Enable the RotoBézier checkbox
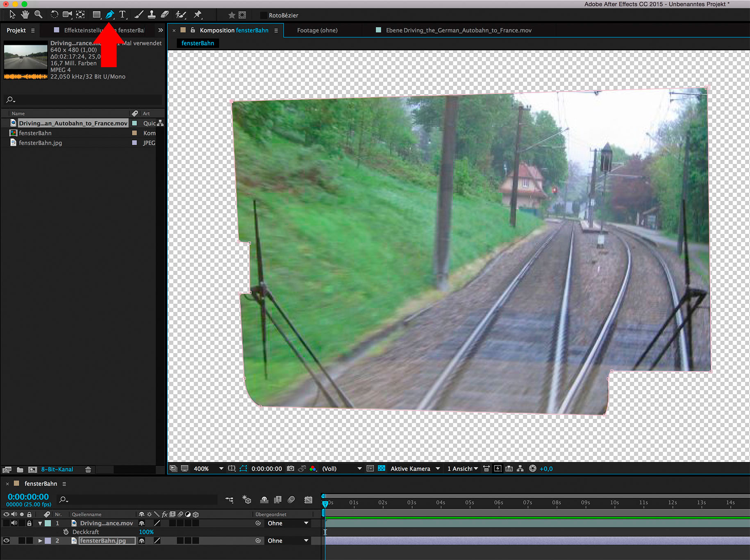 264,15
